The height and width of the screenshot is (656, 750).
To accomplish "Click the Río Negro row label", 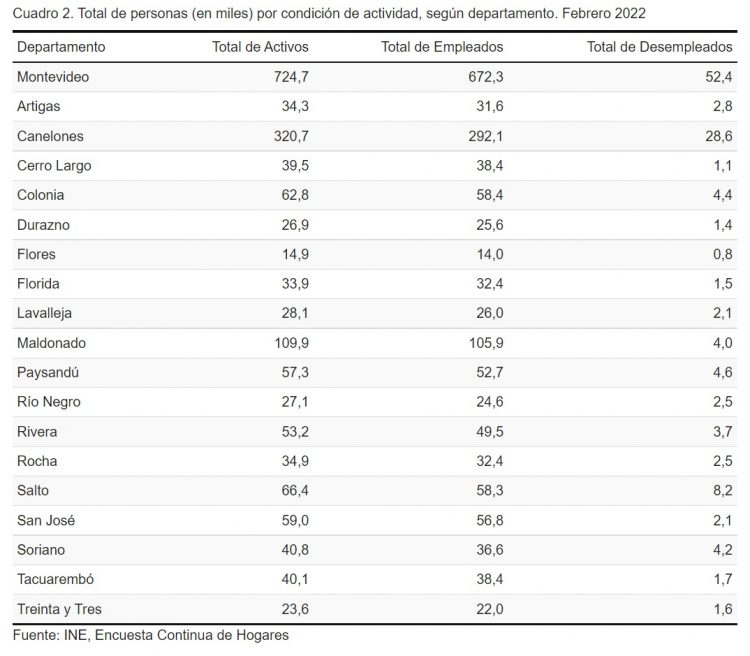I will [x=49, y=402].
